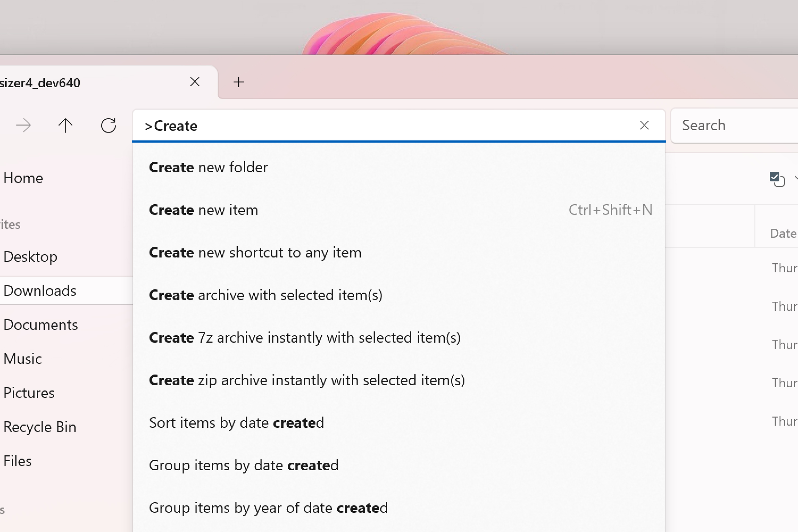
Task: Click 'Create new shortcut to any item'
Action: 255,252
